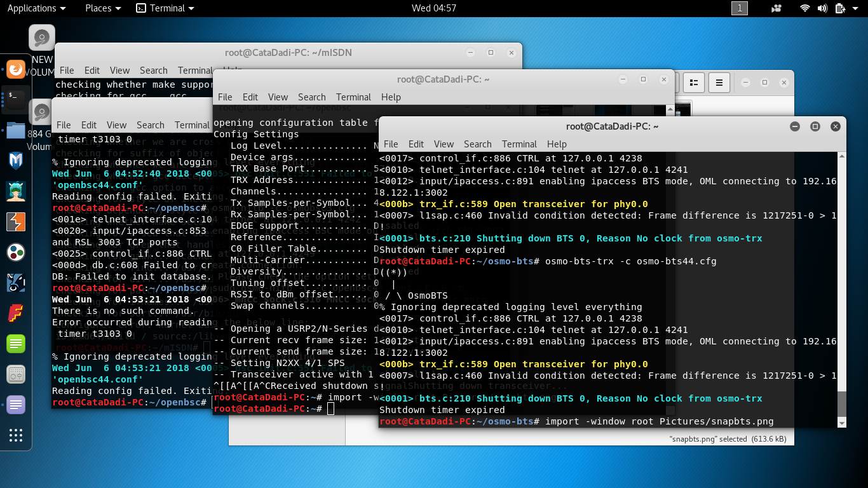Open Terminal menu in front osmo-bts terminal
This screenshot has height=488, width=868.
pos(519,144)
